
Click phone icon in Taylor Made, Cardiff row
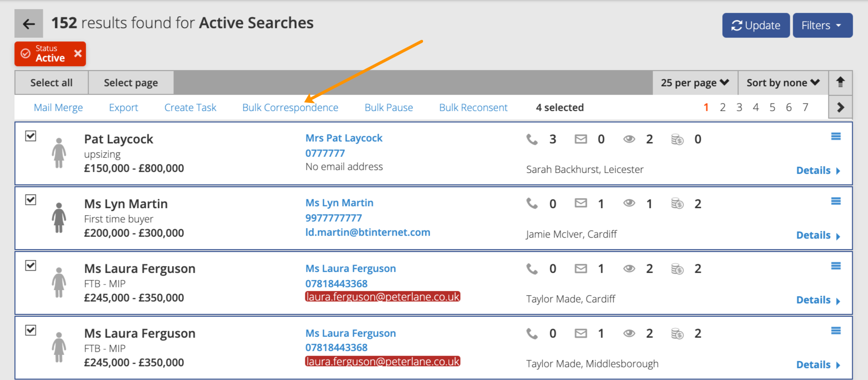tap(532, 269)
